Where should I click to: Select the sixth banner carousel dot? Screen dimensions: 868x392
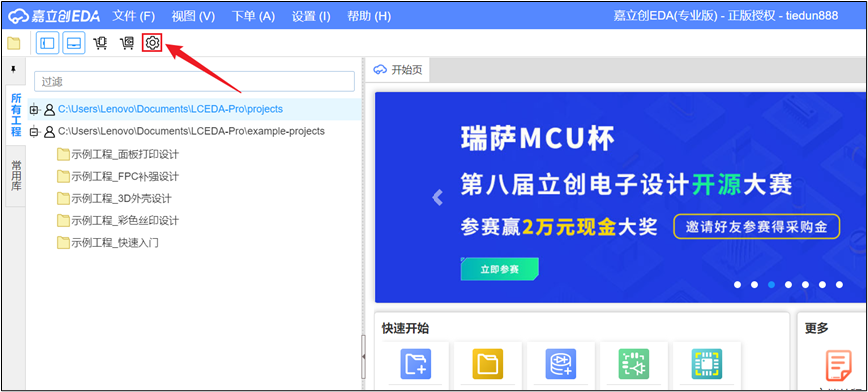pyautogui.click(x=823, y=284)
